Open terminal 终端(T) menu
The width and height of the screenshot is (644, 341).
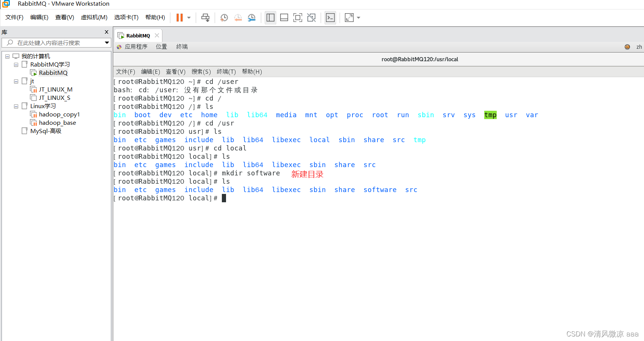click(226, 72)
